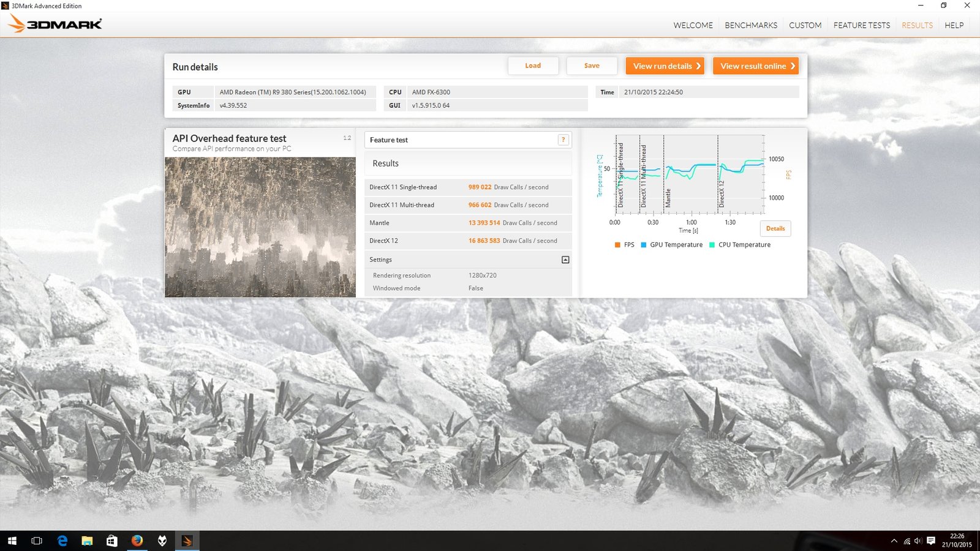Go to the Custom tab
This screenshot has height=551, width=980.
coord(805,25)
